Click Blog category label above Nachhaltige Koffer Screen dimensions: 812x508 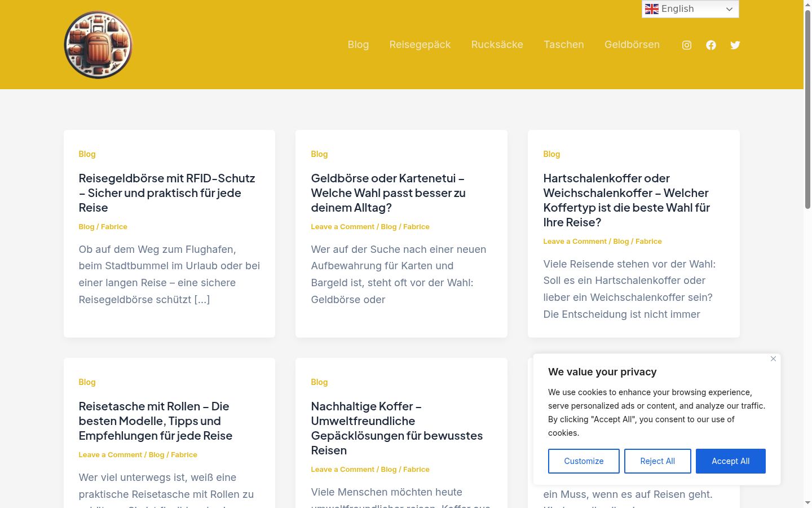coord(319,382)
